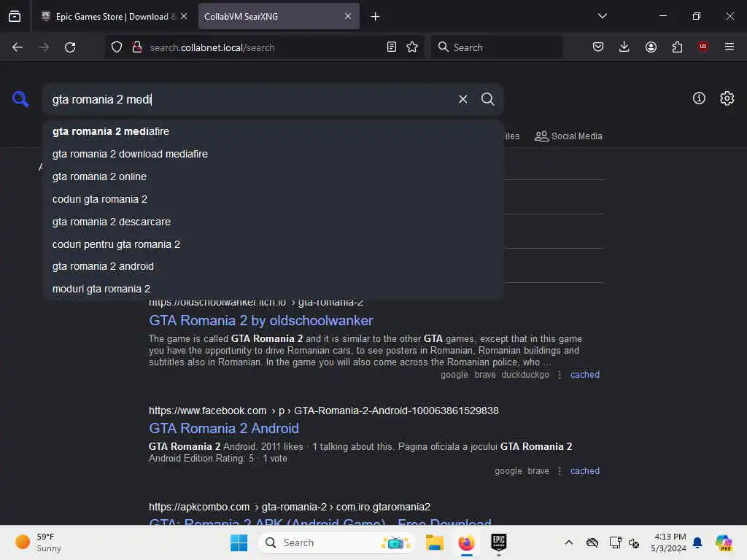Clear the search query text

[462, 99]
